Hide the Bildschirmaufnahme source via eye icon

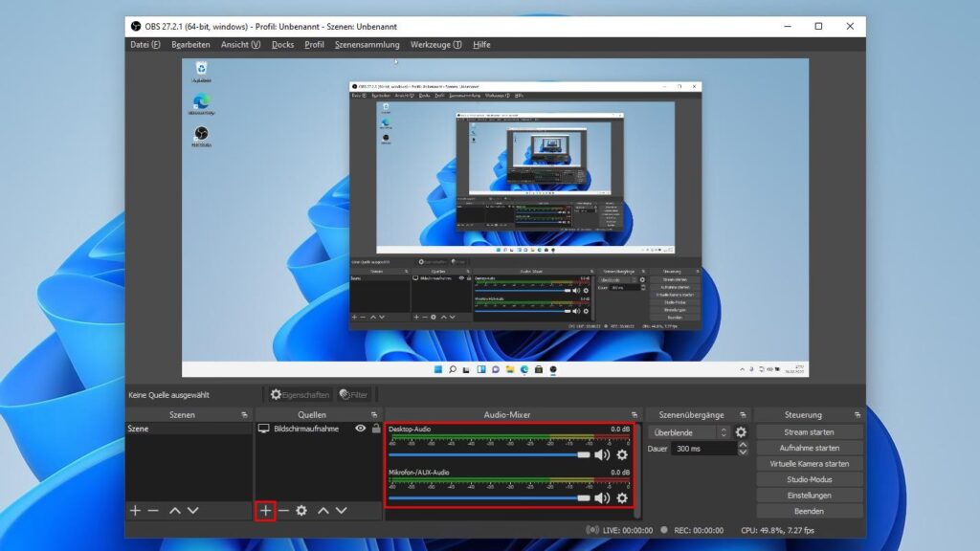tap(361, 429)
